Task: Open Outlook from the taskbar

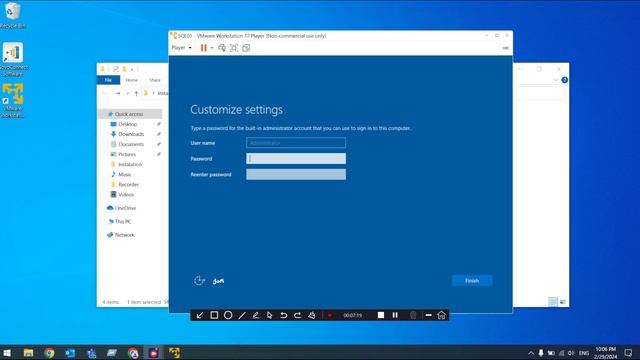Action: pyautogui.click(x=70, y=353)
